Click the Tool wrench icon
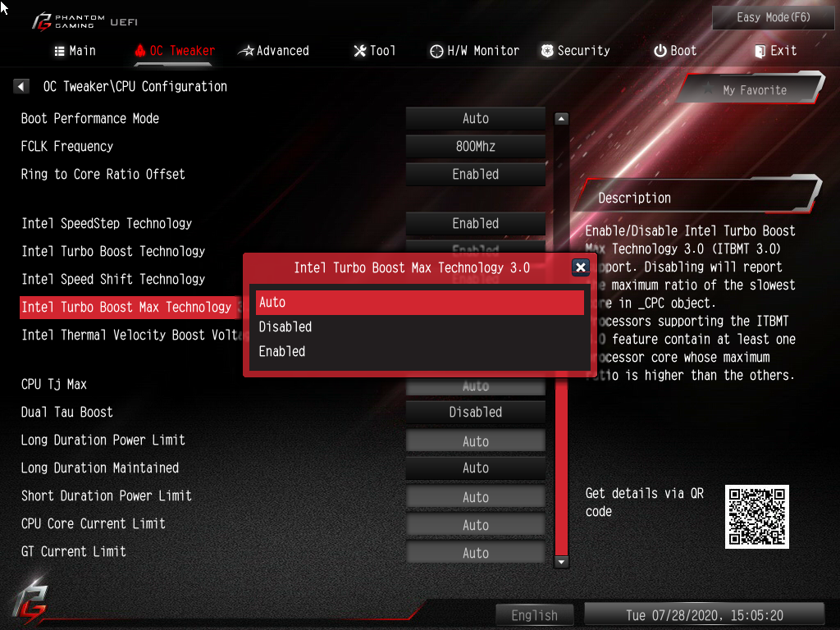Image resolution: width=840 pixels, height=630 pixels. tap(360, 51)
